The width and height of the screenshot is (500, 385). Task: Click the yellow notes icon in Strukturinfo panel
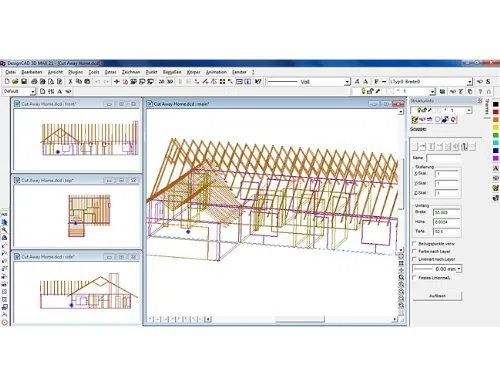(x=415, y=120)
